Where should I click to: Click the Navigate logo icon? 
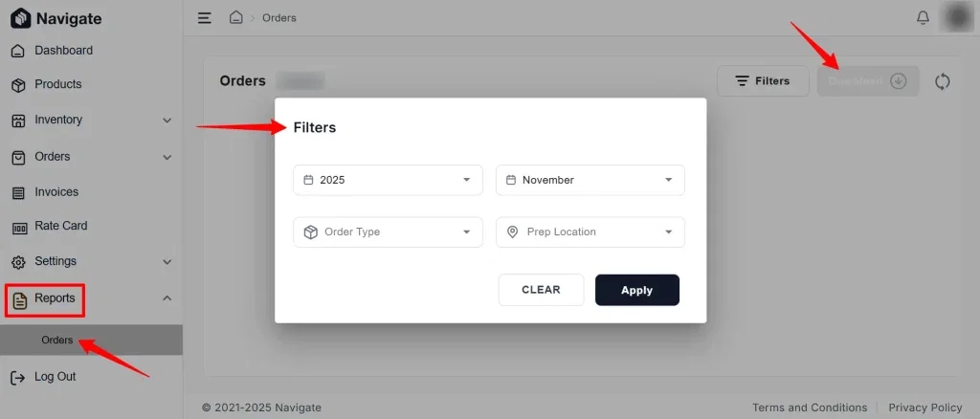(x=21, y=19)
